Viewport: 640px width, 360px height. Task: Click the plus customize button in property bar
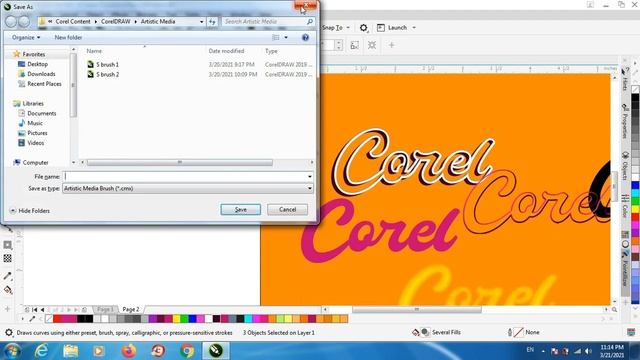391,45
